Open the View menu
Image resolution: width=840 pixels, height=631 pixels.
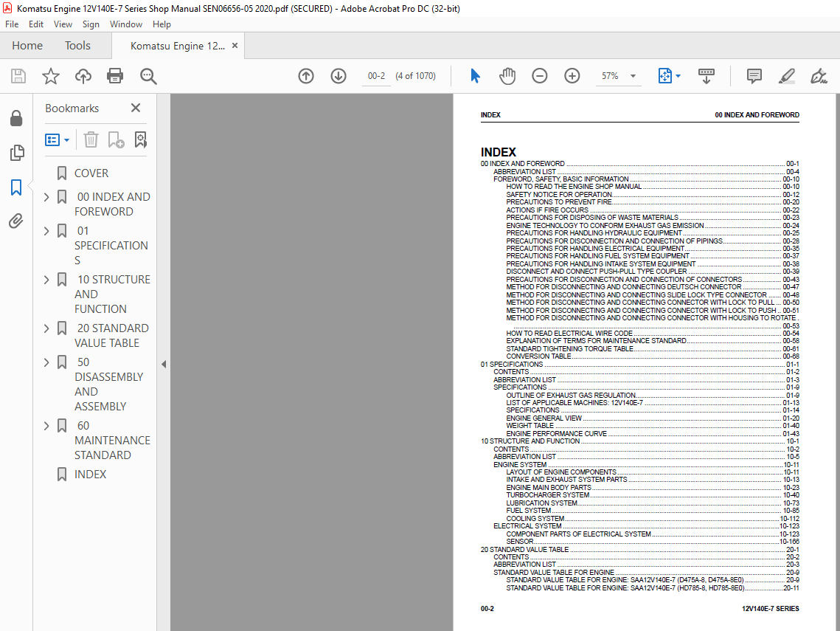pos(63,24)
